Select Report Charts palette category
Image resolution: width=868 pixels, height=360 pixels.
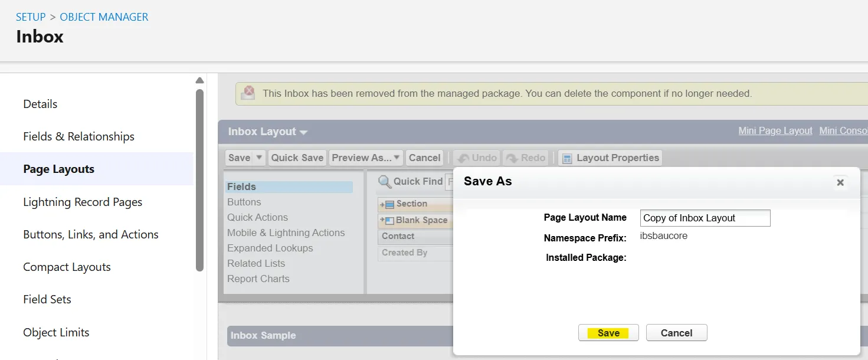tap(258, 279)
